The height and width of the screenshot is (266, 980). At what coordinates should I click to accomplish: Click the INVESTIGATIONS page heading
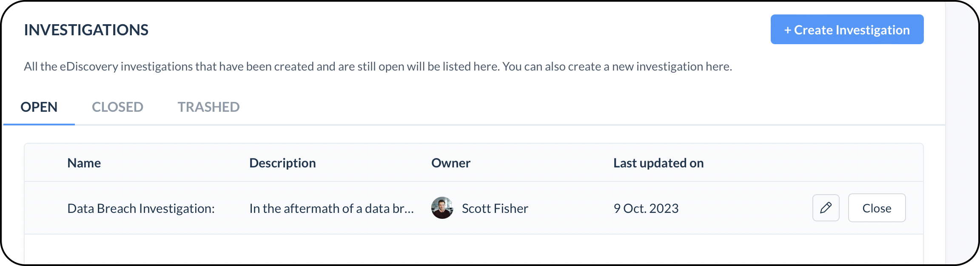coord(86,30)
